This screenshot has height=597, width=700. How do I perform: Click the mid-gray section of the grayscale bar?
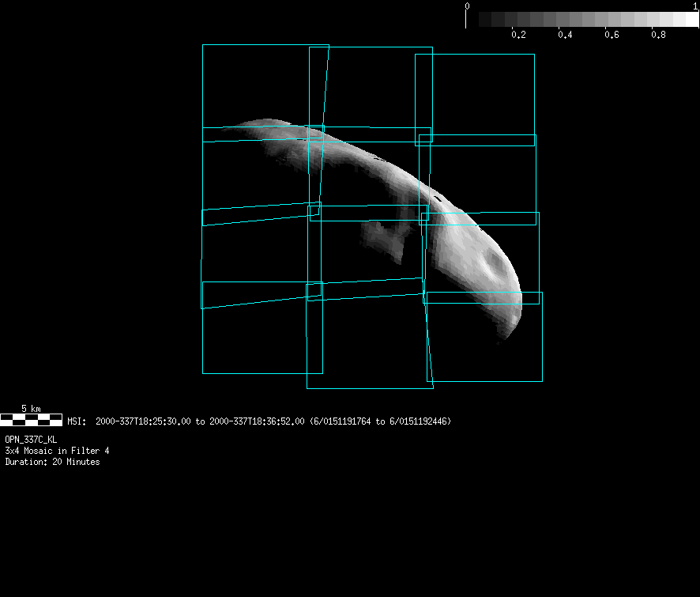(589, 19)
